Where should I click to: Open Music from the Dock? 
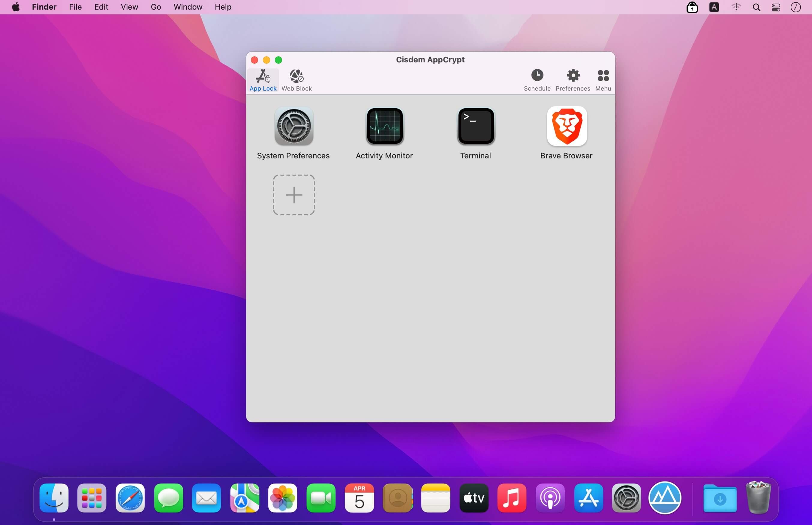coord(512,498)
